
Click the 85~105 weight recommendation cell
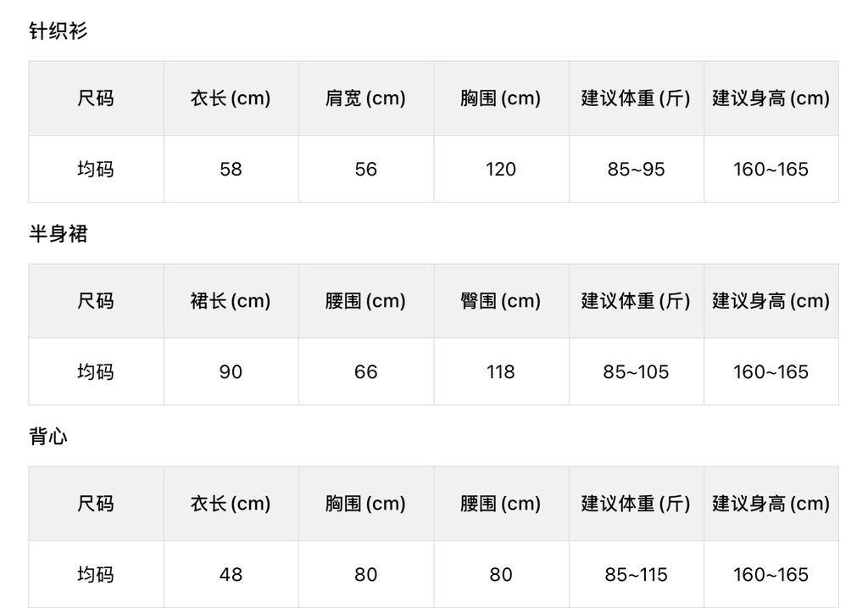636,372
